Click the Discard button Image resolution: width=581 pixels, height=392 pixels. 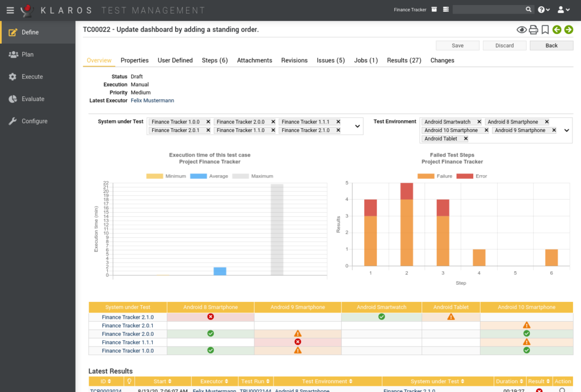[504, 45]
